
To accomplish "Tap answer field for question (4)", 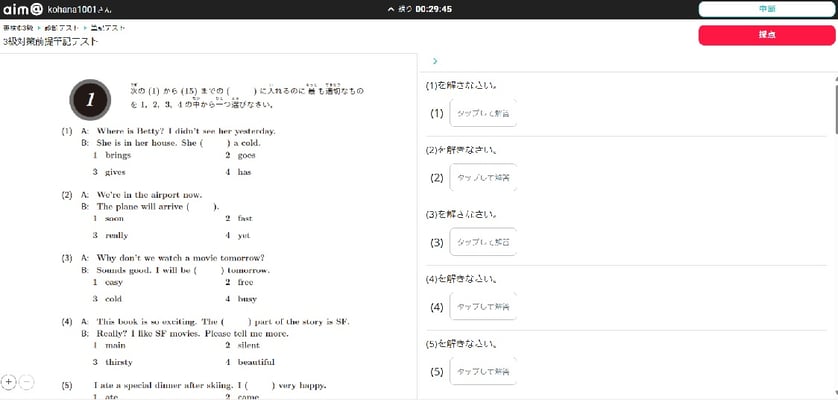I will [483, 307].
